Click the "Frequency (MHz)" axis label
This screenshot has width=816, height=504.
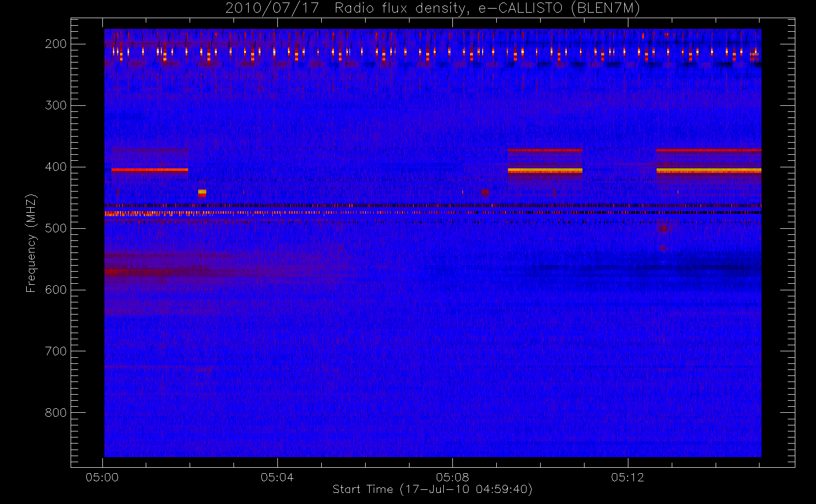pos(31,243)
